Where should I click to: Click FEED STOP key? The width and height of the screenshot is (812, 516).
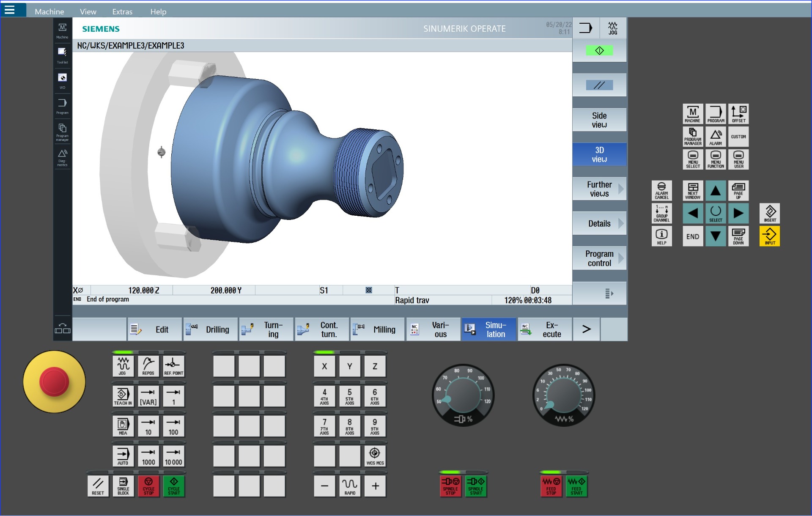pos(551,486)
